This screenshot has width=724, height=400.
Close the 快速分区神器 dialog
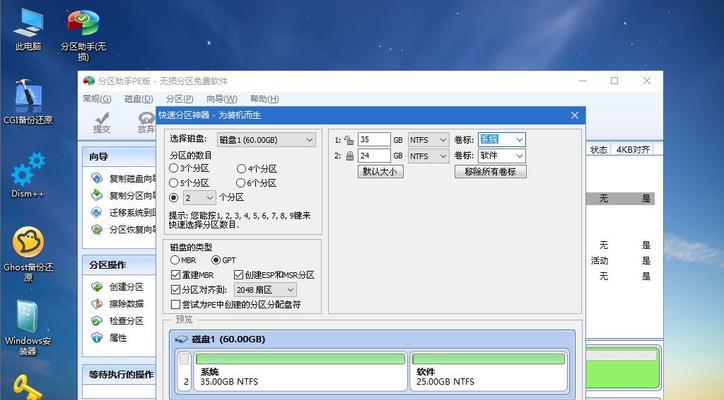(574, 115)
